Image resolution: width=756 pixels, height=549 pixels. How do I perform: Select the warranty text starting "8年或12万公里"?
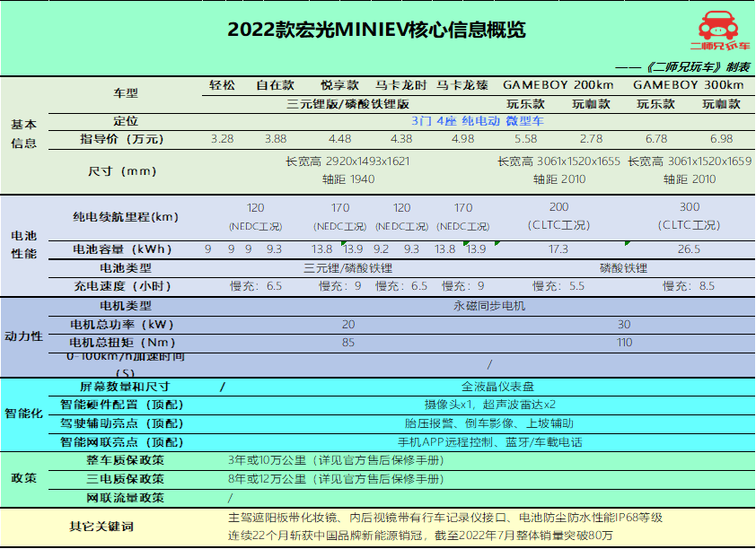[336, 479]
